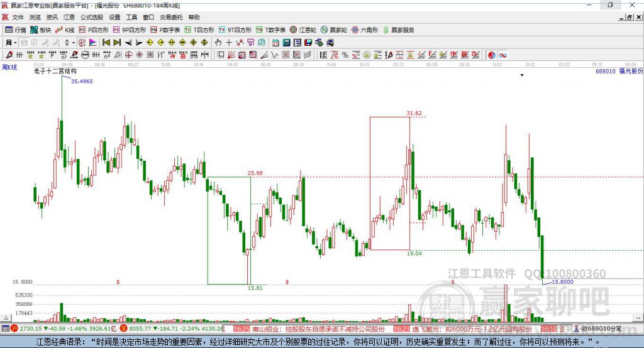The image size is (644, 348).
Task: Activate the crosshair cursor tool
Action: 229,43
